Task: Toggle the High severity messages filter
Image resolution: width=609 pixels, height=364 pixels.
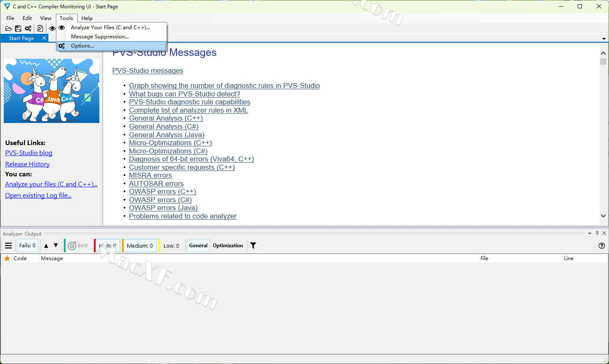Action: [108, 246]
